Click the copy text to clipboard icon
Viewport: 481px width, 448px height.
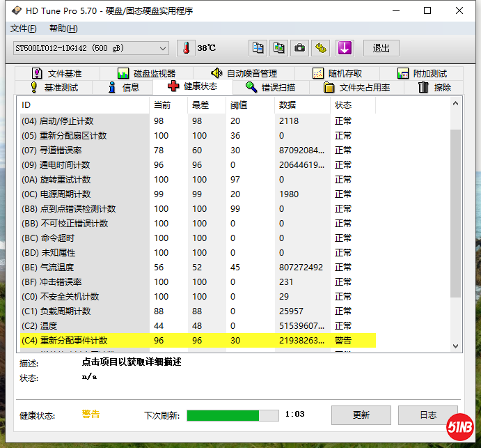(x=258, y=48)
